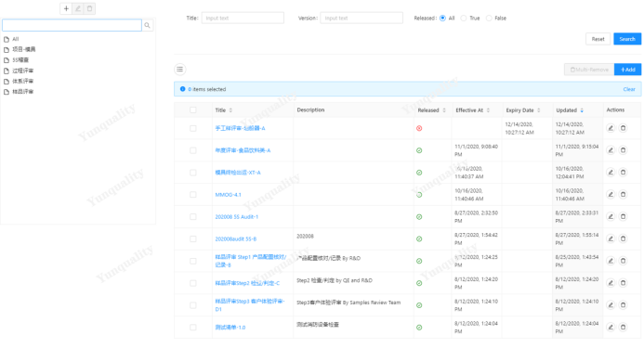The width and height of the screenshot is (644, 348).
Task: Select the 'All' node in the category tree
Action: (16, 39)
